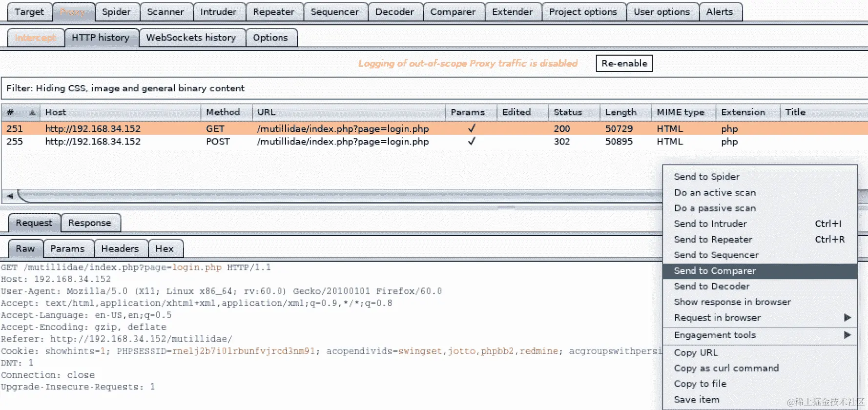The width and height of the screenshot is (868, 410).
Task: Expand Engagement tools submenu arrow
Action: click(x=847, y=335)
